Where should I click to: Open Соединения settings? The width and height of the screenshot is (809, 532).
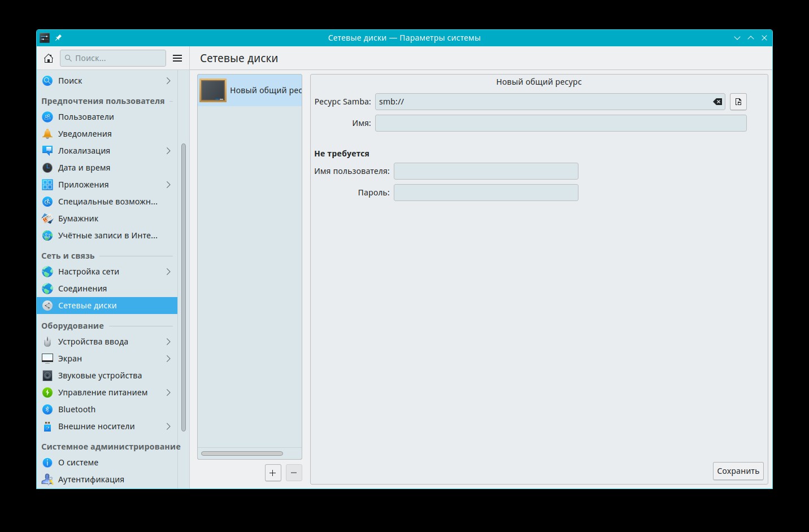click(x=107, y=289)
